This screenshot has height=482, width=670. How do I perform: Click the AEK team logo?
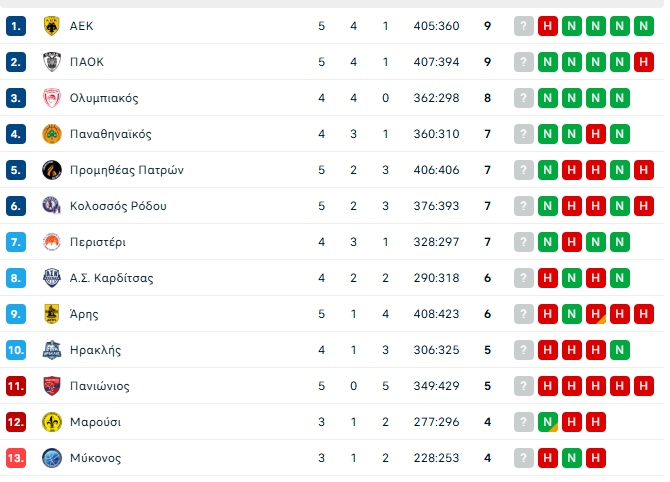coord(52,26)
